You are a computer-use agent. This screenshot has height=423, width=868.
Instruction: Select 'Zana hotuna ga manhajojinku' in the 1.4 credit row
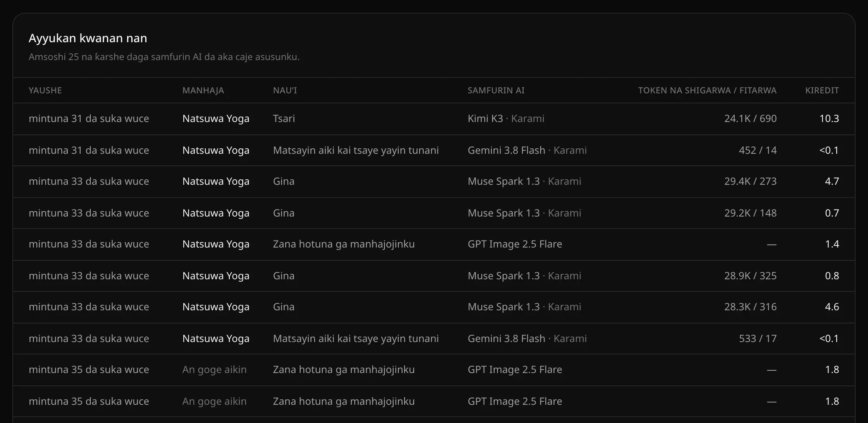344,244
